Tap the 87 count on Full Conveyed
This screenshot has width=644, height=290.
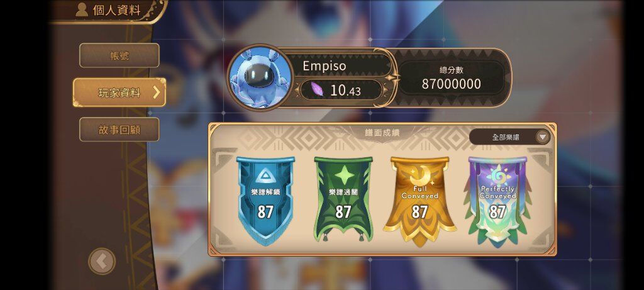(x=419, y=212)
